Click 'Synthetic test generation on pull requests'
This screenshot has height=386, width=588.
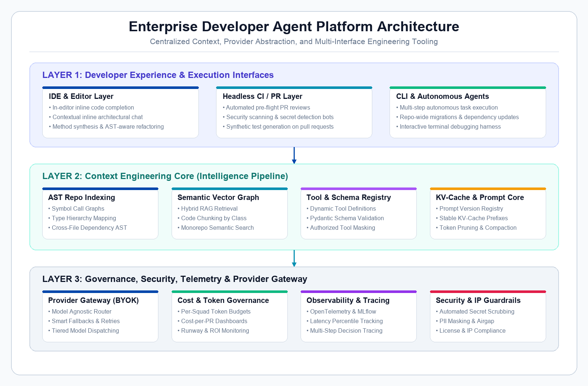278,126
